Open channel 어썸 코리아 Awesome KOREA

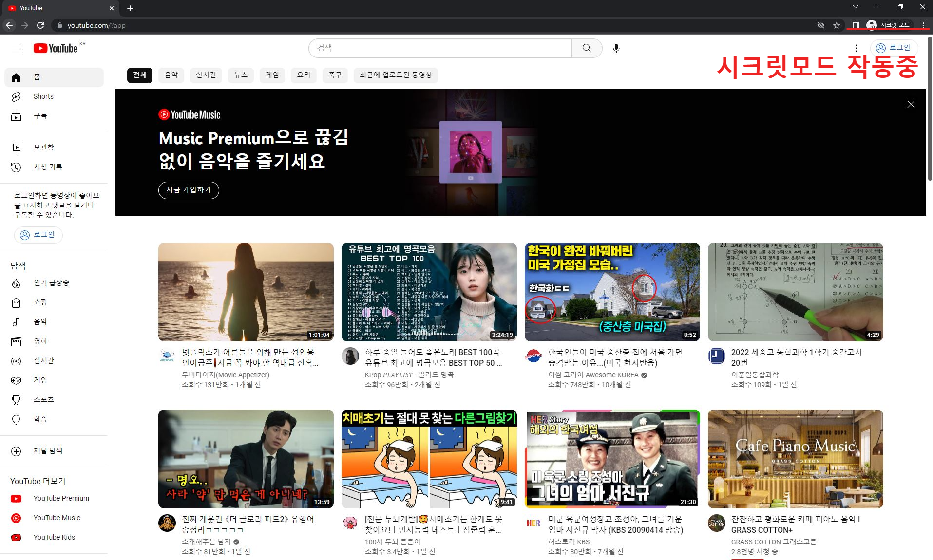(x=593, y=375)
